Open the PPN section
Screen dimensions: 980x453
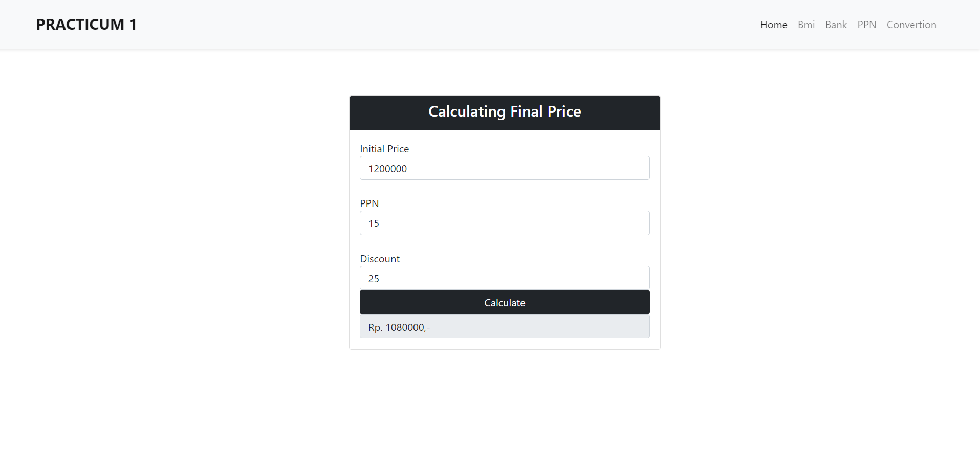point(866,25)
